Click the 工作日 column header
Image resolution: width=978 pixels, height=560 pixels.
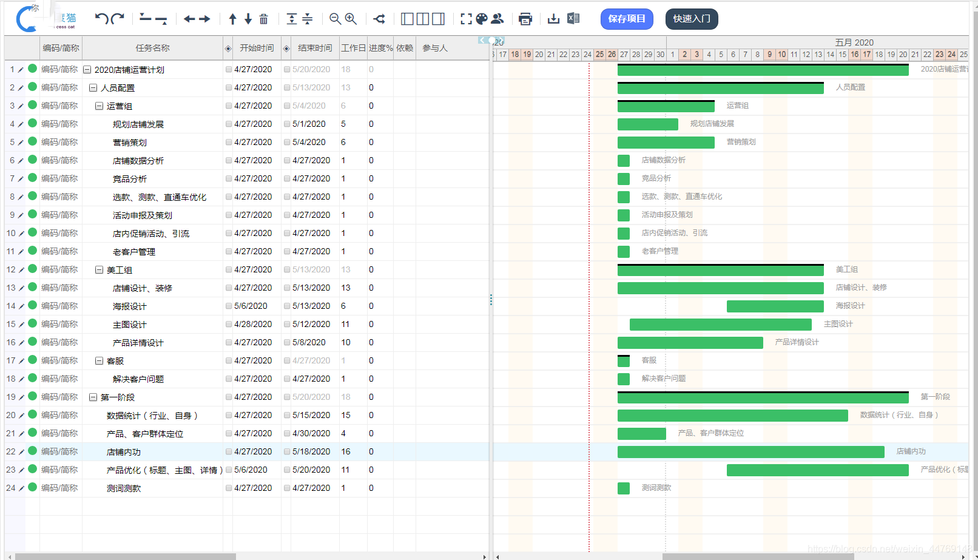(353, 48)
